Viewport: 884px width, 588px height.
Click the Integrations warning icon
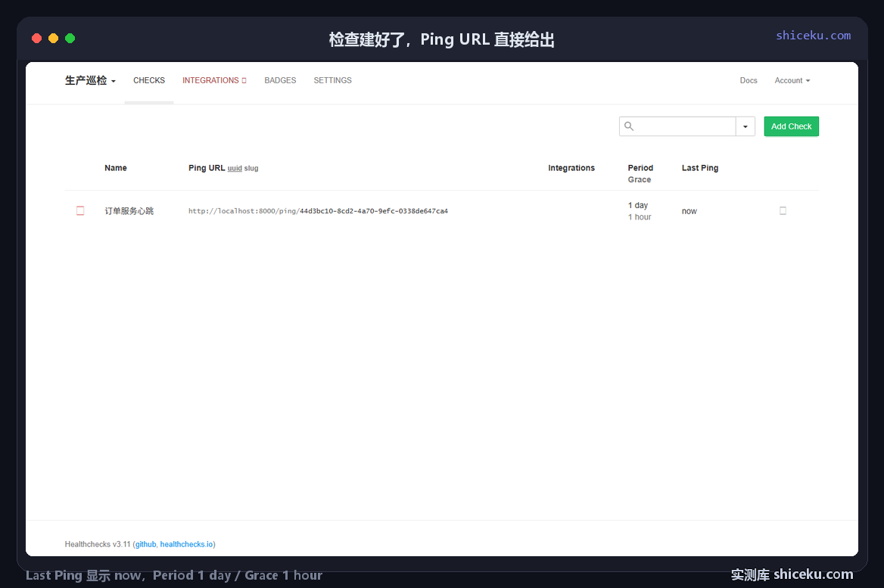(x=244, y=81)
